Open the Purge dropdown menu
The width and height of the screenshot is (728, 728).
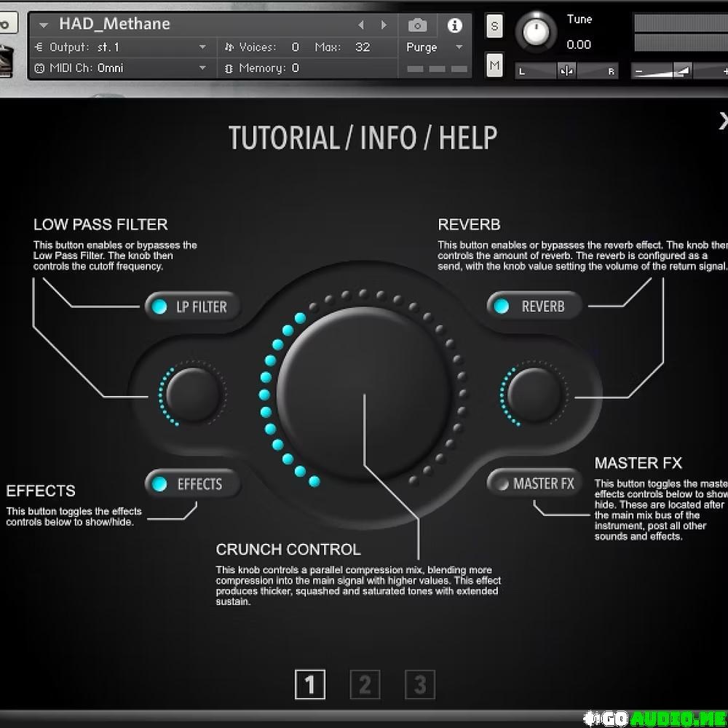459,47
